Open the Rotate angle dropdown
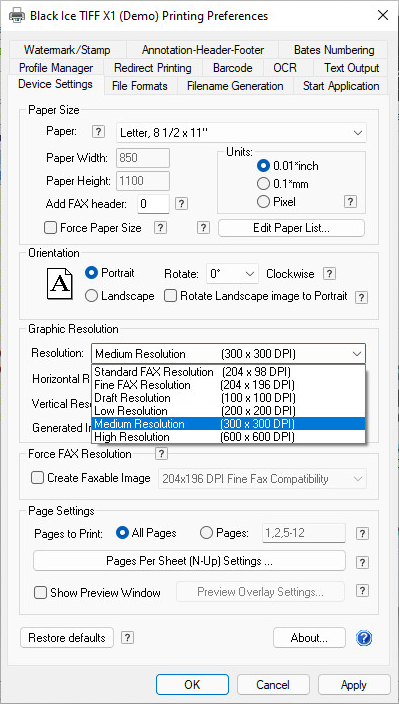The height and width of the screenshot is (704, 399). coord(232,274)
